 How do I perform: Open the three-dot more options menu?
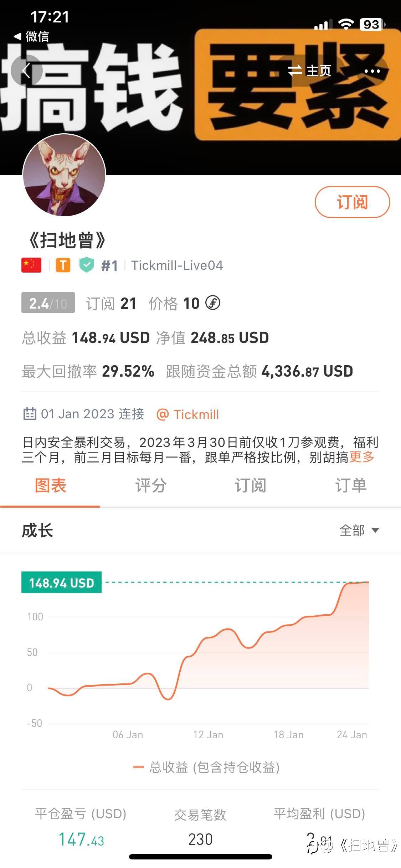tap(372, 71)
